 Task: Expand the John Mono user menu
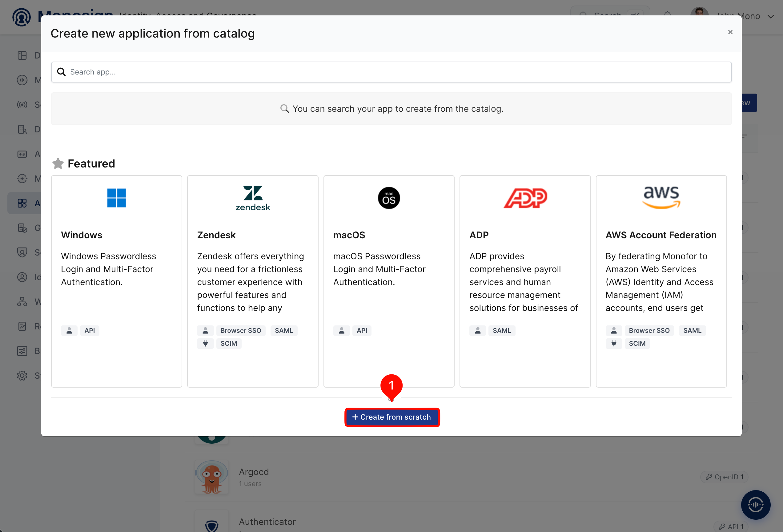[770, 17]
